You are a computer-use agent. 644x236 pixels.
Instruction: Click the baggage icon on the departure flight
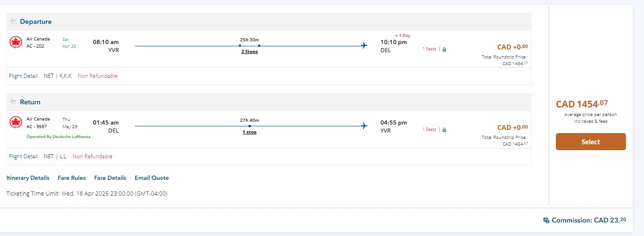(444, 49)
